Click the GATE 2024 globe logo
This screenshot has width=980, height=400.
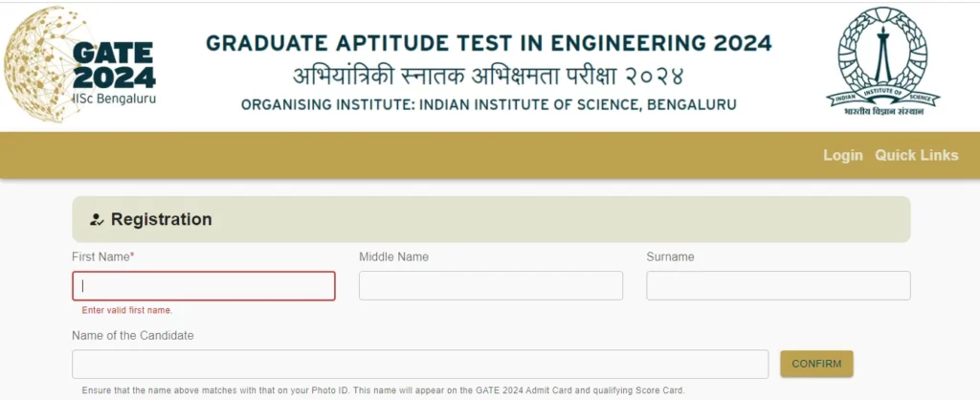[x=79, y=64]
